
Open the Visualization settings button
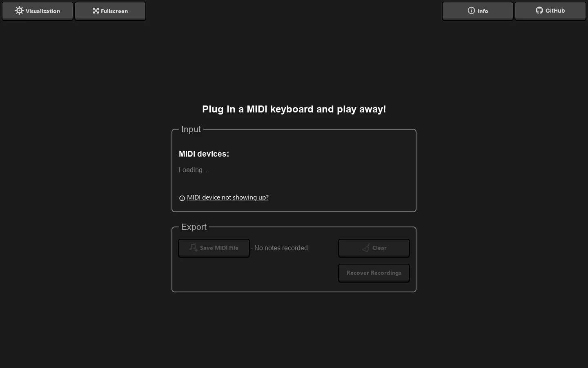[x=38, y=11]
